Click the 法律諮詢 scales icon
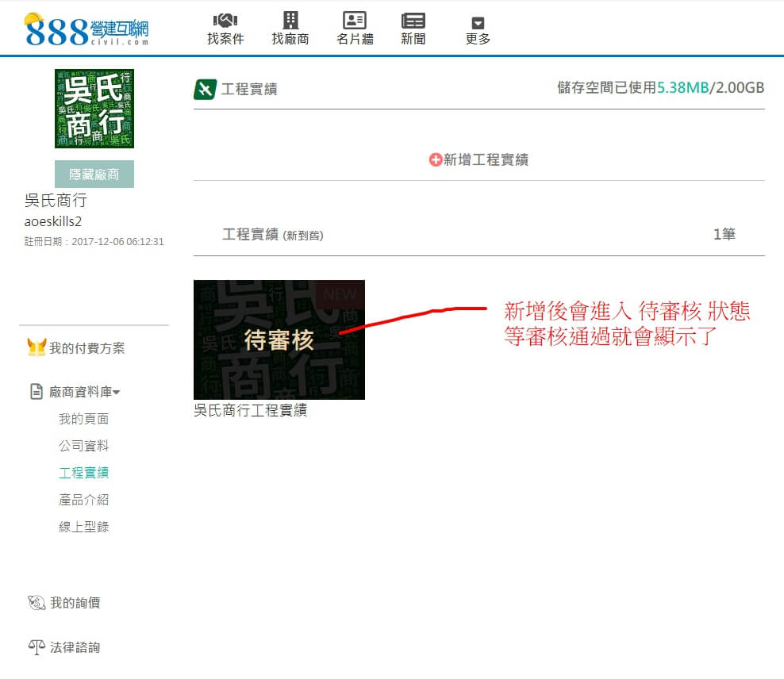This screenshot has width=784, height=679. pyautogui.click(x=37, y=647)
